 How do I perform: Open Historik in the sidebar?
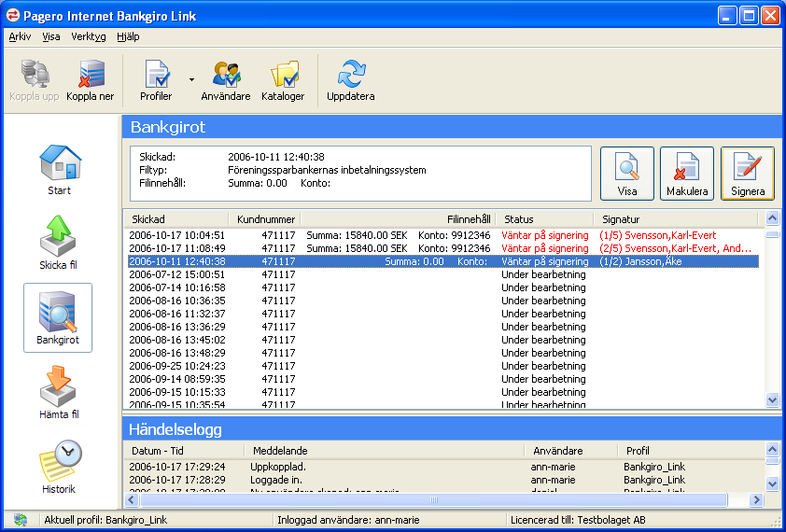coord(59,467)
